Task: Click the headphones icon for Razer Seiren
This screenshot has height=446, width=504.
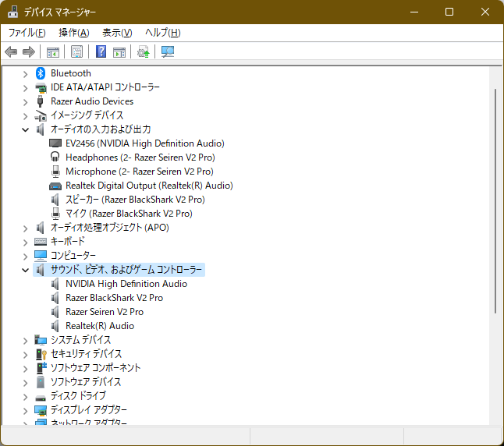Action: pos(55,158)
